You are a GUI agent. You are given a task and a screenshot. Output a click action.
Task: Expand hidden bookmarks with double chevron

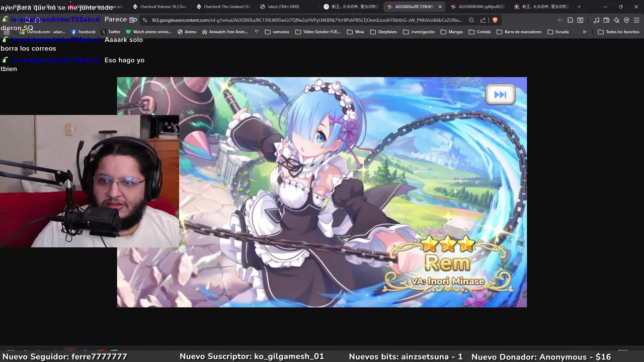[x=584, y=32]
